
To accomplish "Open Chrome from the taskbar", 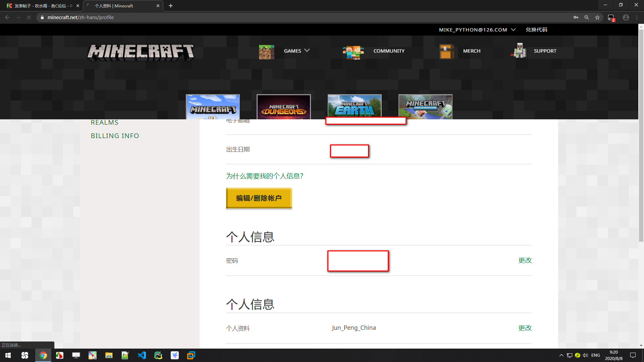I will (x=43, y=355).
